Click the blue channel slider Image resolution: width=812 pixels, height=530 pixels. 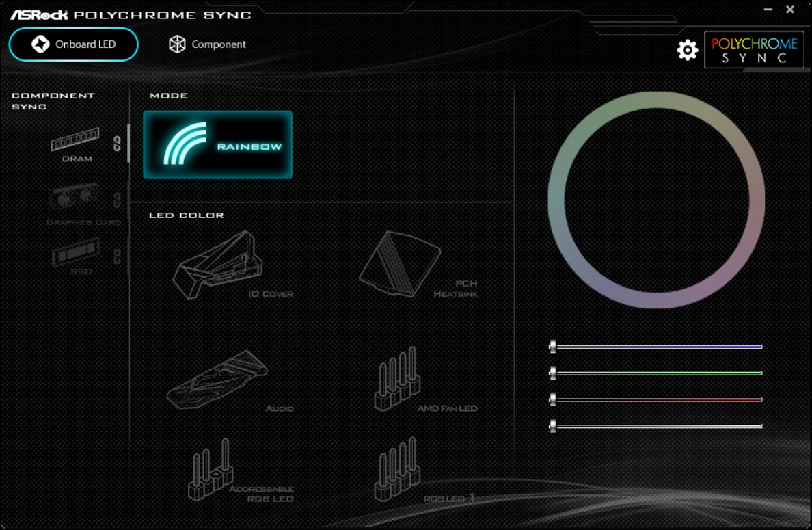click(x=655, y=347)
